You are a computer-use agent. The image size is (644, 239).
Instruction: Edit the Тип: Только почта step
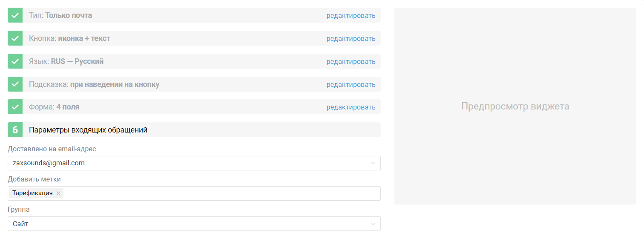point(351,16)
